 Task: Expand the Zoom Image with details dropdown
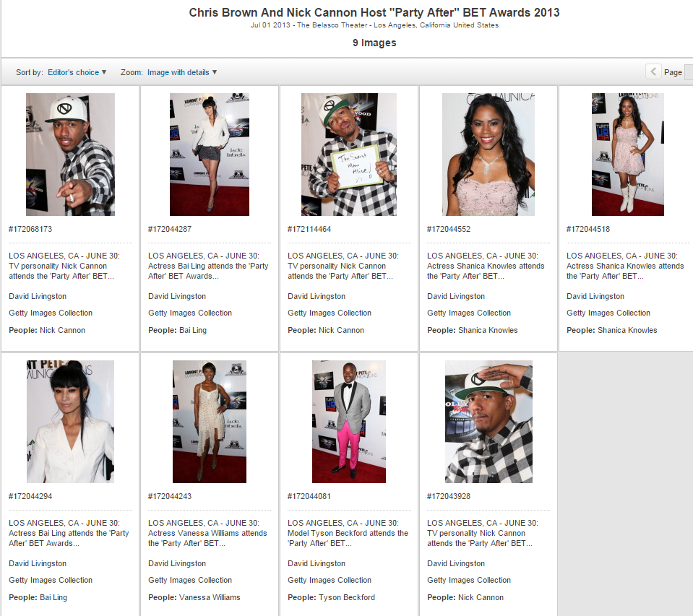click(181, 72)
